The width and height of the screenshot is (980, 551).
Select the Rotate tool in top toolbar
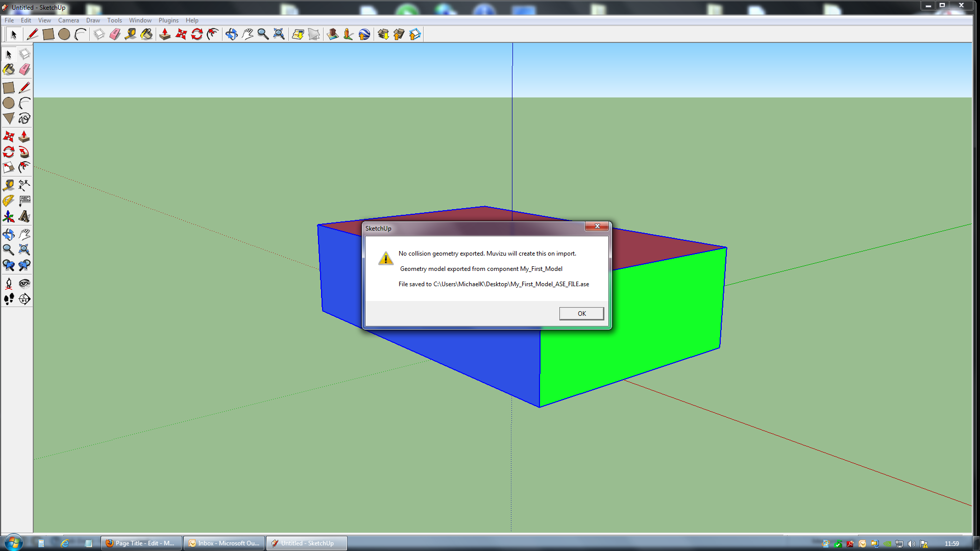(197, 34)
